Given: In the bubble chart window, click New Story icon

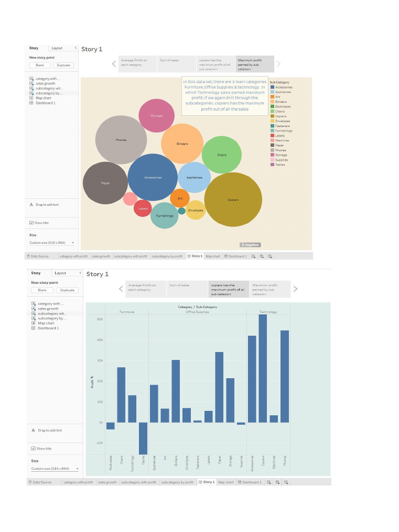Looking at the screenshot, I should pos(270,257).
